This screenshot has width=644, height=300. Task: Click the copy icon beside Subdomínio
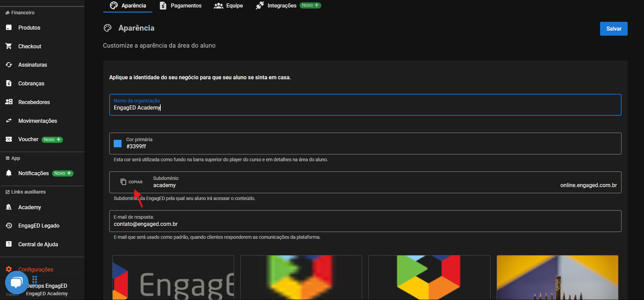(123, 182)
